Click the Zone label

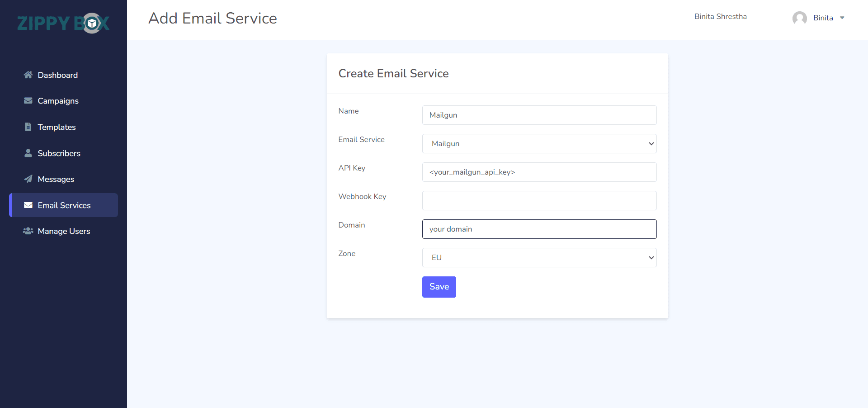[347, 253]
